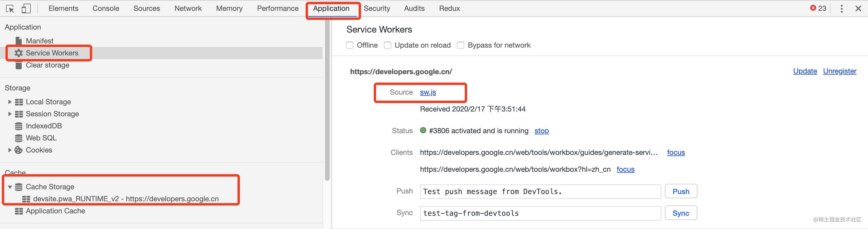Select Clear storage in the sidebar
Viewport: 868px width, 229px height.
(48, 65)
